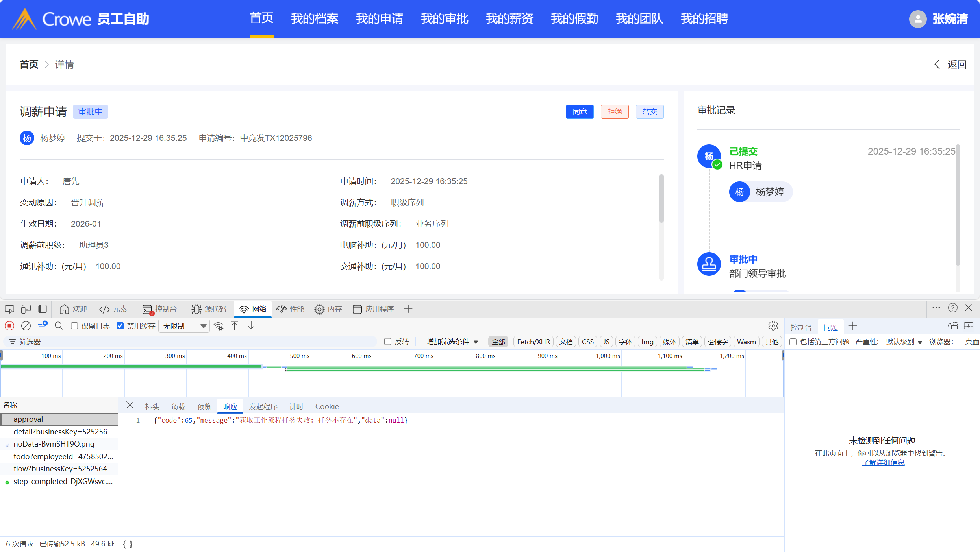980x552 pixels.
Task: Uncheck the 禁用缓存 checkbox
Action: pos(120,326)
